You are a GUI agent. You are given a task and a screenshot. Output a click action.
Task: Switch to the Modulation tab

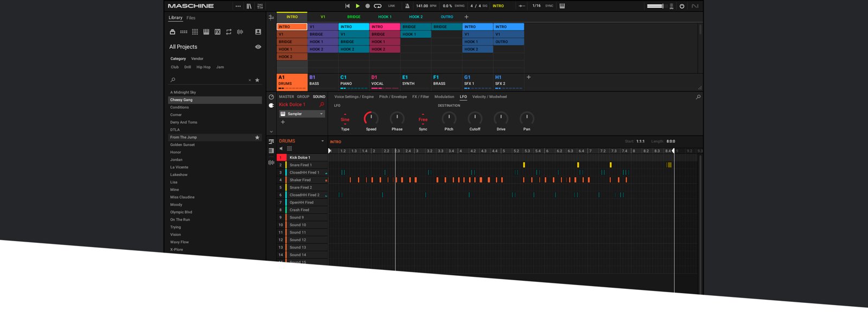click(x=444, y=97)
